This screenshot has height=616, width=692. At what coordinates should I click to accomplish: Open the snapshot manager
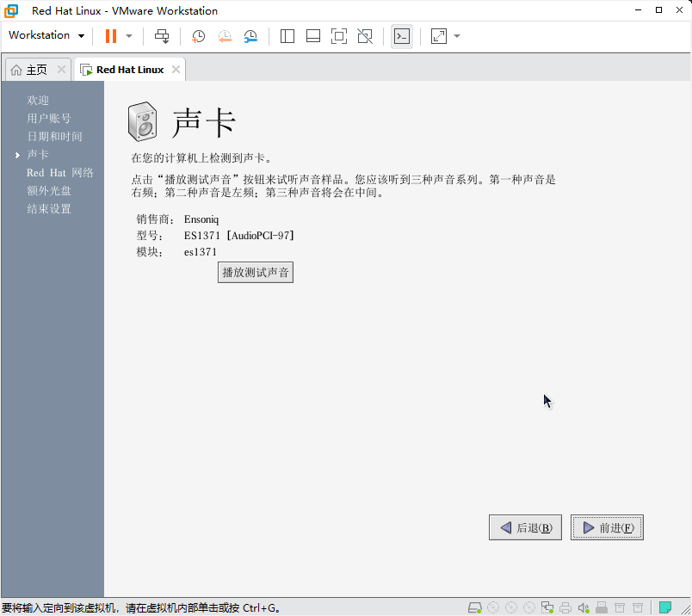251,36
